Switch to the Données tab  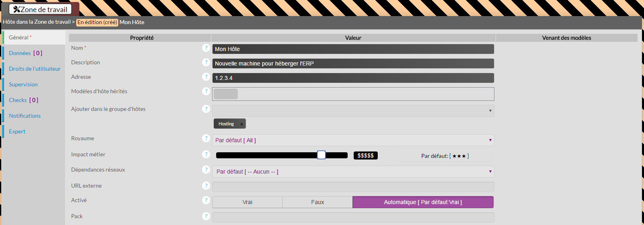pos(20,53)
